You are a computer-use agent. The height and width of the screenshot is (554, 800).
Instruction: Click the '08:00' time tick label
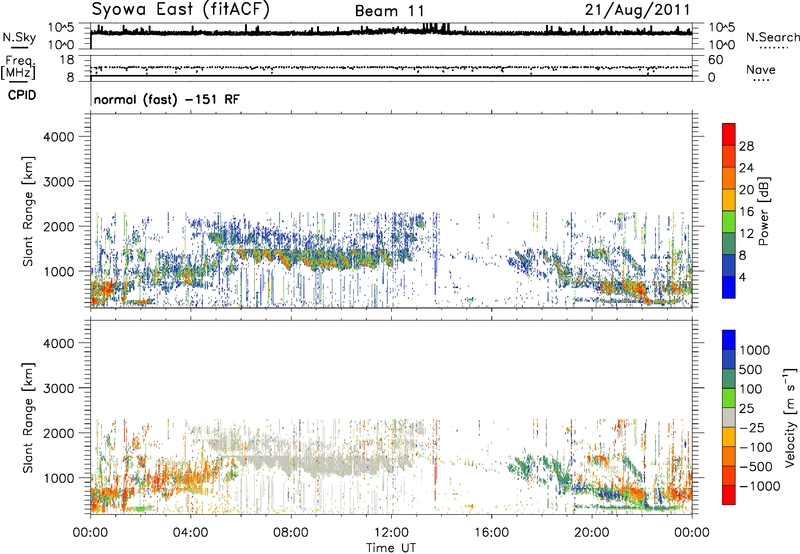[291, 533]
